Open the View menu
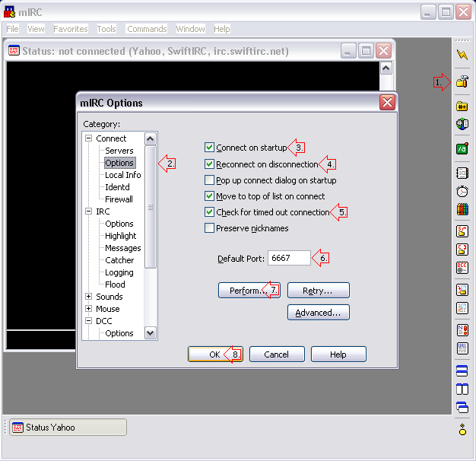 click(36, 29)
